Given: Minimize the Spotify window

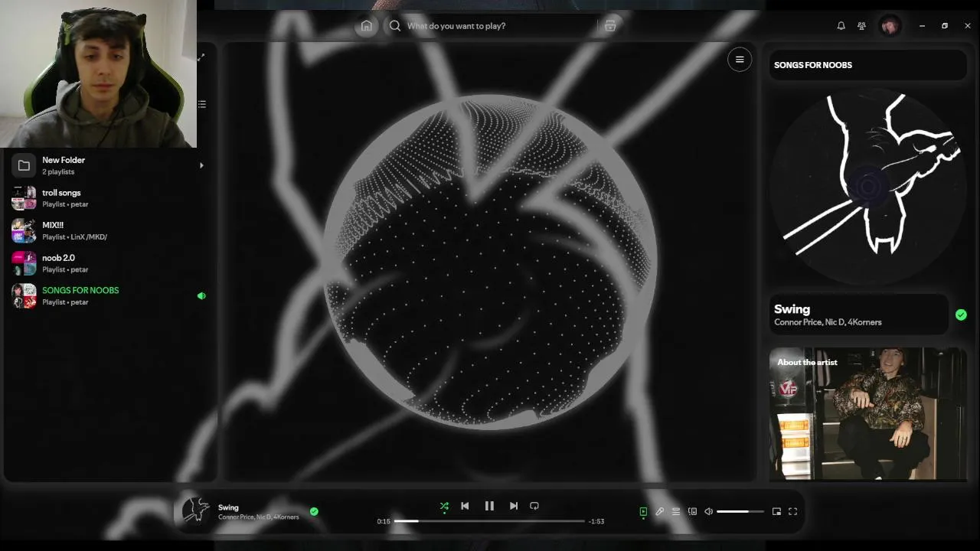Looking at the screenshot, I should [923, 26].
